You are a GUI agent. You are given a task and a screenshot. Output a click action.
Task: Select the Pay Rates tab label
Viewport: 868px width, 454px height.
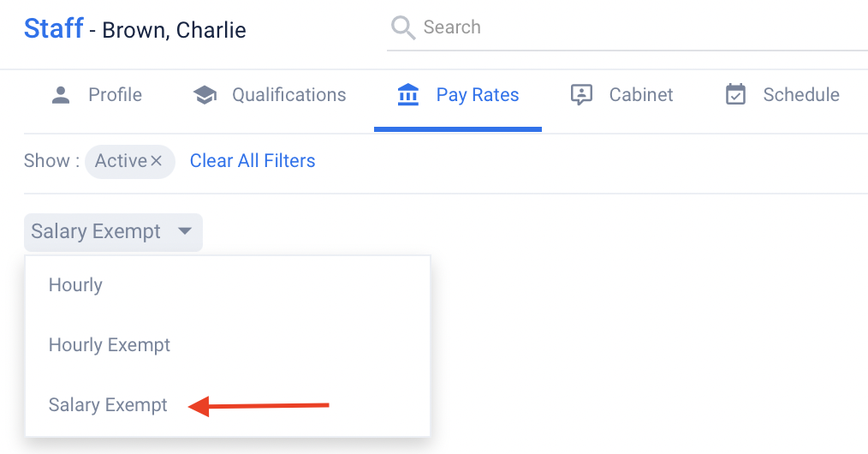[x=478, y=95]
